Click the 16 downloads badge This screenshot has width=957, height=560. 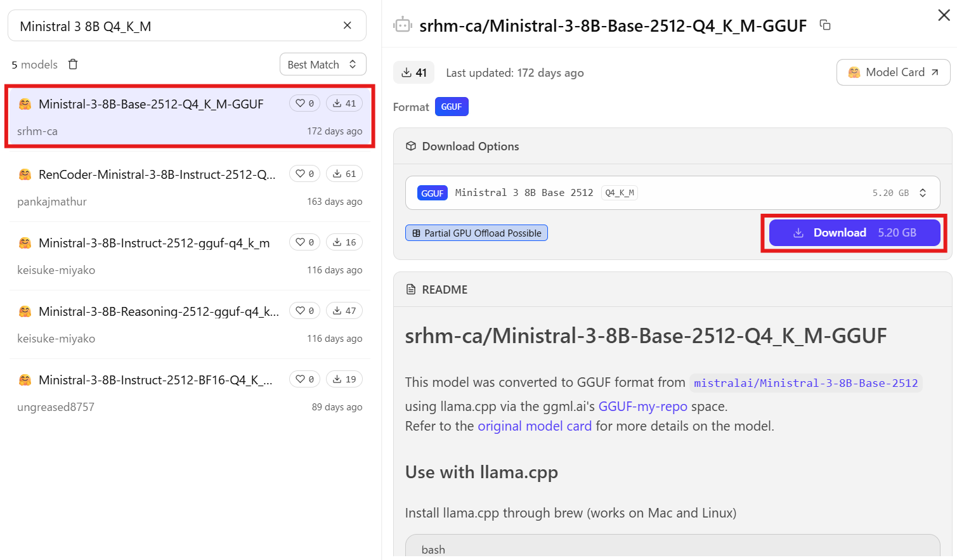(x=344, y=242)
